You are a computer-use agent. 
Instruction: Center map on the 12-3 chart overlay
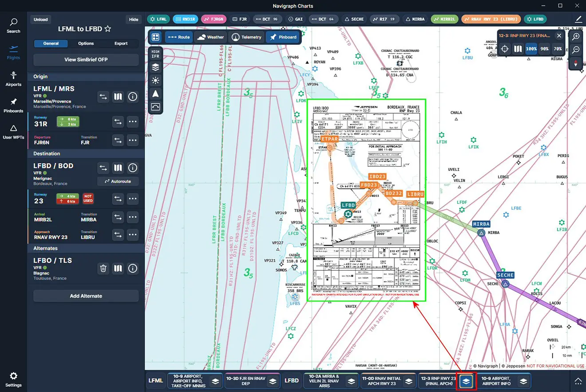(504, 49)
